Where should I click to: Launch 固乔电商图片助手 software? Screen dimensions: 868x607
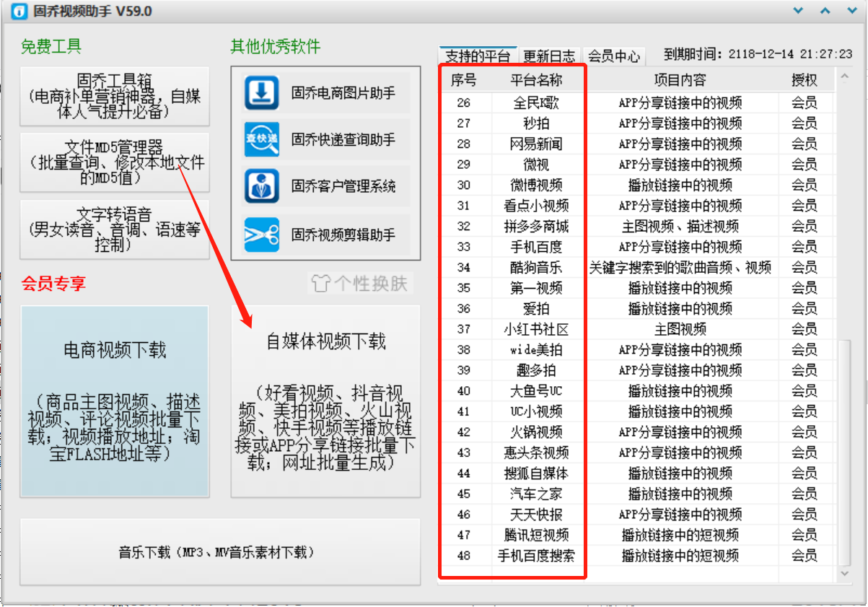(x=325, y=93)
